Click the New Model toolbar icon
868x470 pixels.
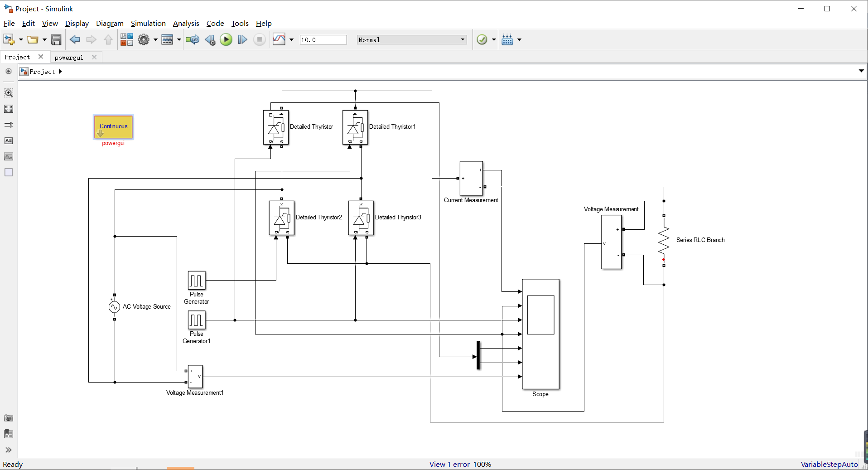(9, 40)
